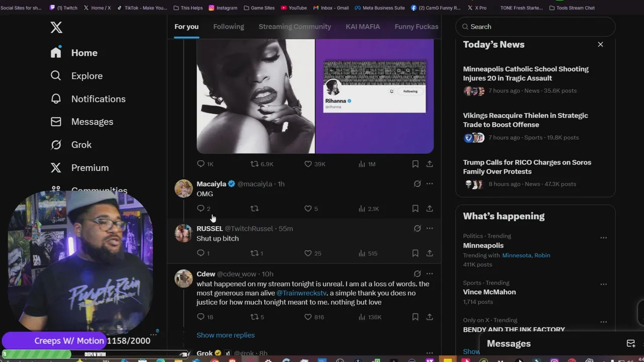Screen dimensions: 644x362
Task: Open Vikings Reacquire Thielen news story
Action: click(x=525, y=120)
